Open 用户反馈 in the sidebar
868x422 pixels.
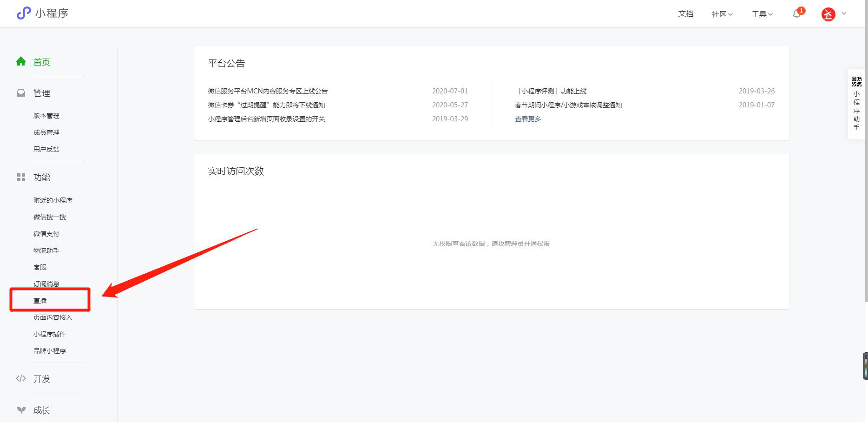(46, 149)
